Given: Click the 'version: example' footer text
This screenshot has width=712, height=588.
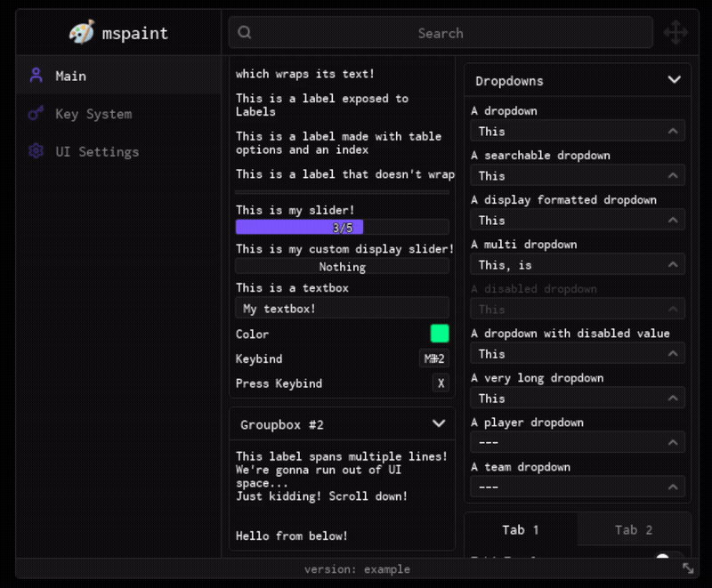Looking at the screenshot, I should (x=357, y=569).
